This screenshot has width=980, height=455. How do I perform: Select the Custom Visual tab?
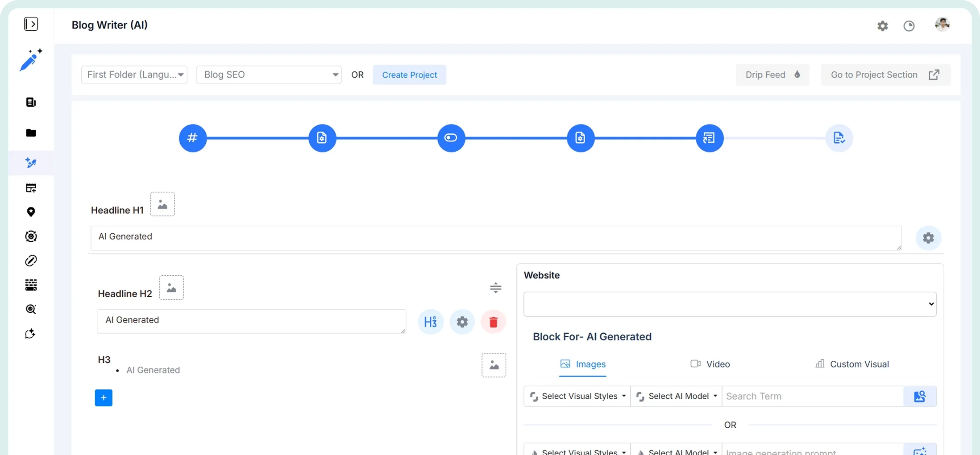(x=852, y=364)
